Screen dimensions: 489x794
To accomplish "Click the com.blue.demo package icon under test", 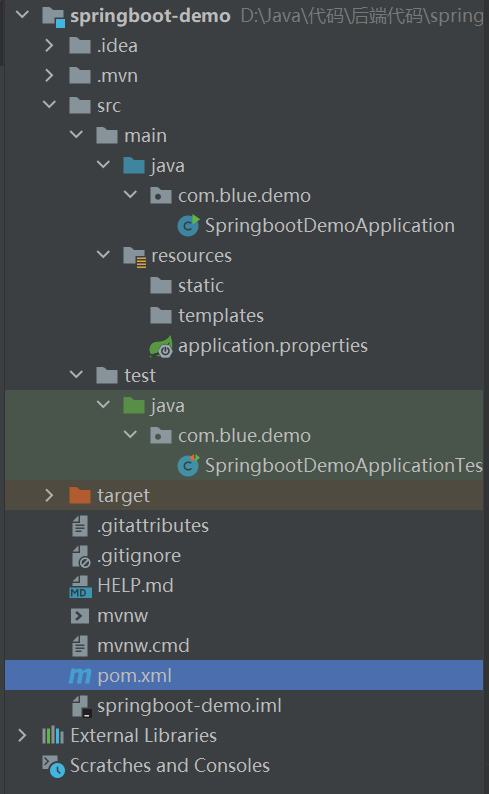I will (x=160, y=435).
